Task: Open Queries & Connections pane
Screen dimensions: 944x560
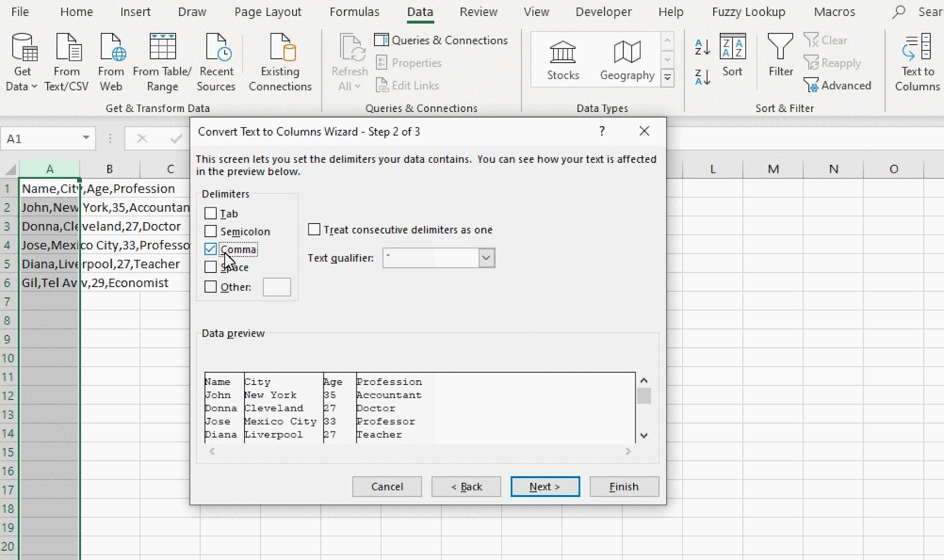Action: (441, 40)
